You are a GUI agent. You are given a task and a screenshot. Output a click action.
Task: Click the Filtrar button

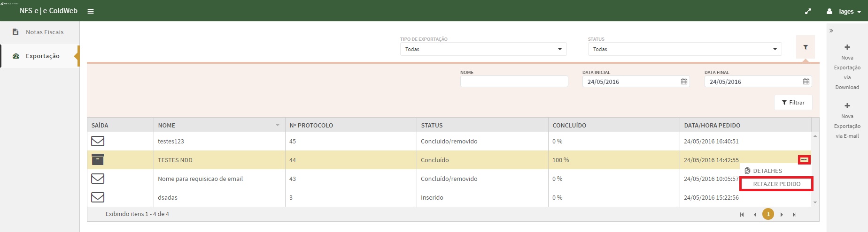[x=793, y=103]
